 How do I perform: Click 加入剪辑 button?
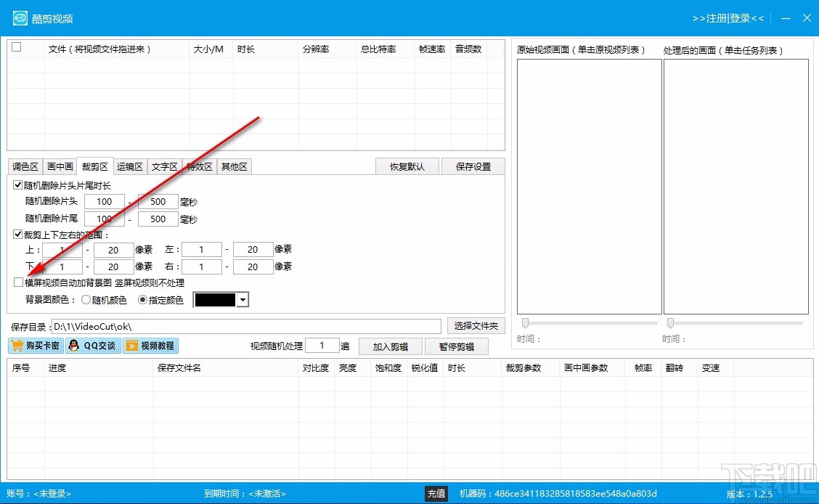(x=390, y=347)
